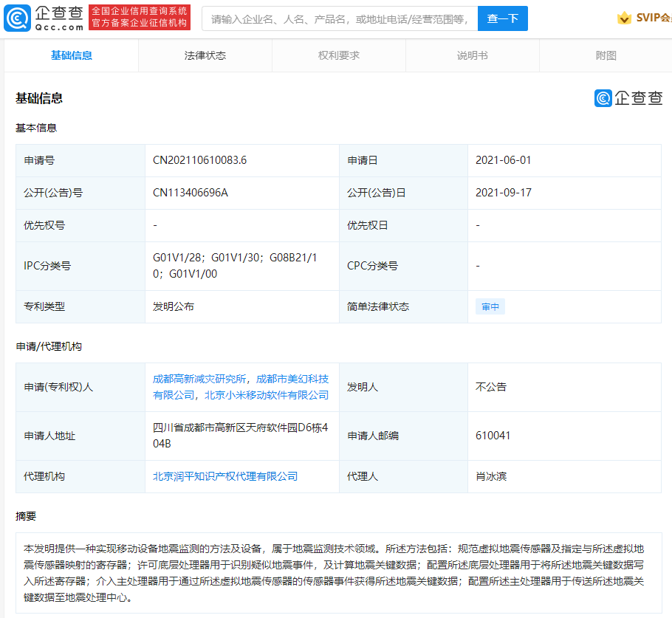Click the 审中 legal status tag
Viewport: 672px width, 618px height.
point(490,306)
